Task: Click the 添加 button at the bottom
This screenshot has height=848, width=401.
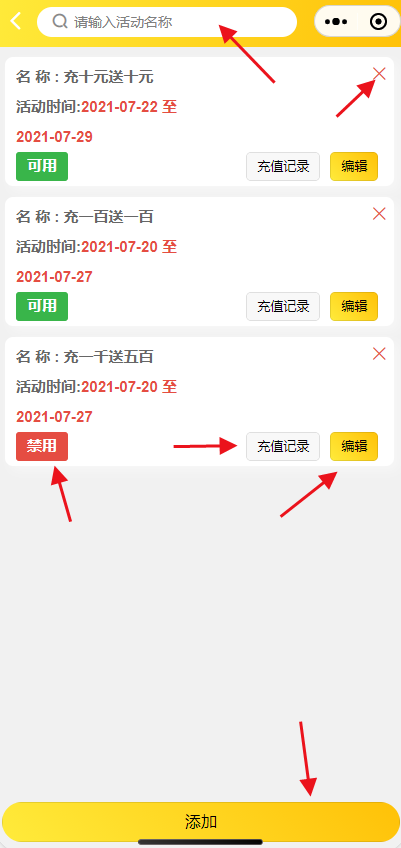Action: (201, 822)
